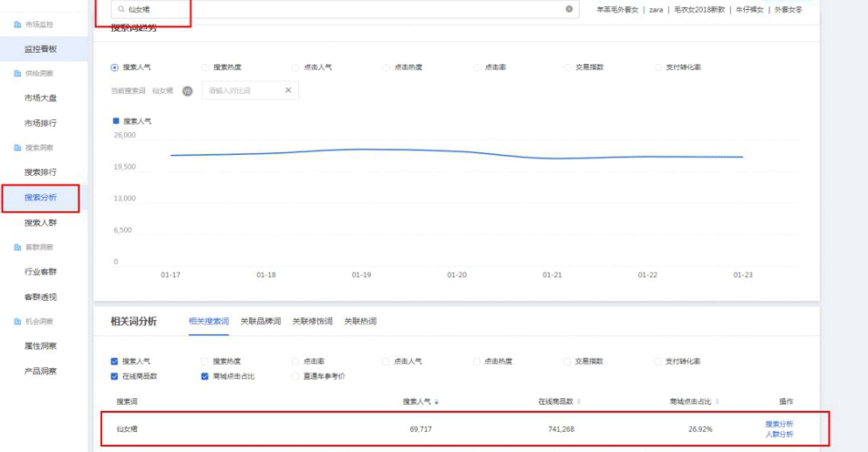Click the 供给洞察 section icon in the sidebar
This screenshot has height=452, width=868.
(17, 73)
